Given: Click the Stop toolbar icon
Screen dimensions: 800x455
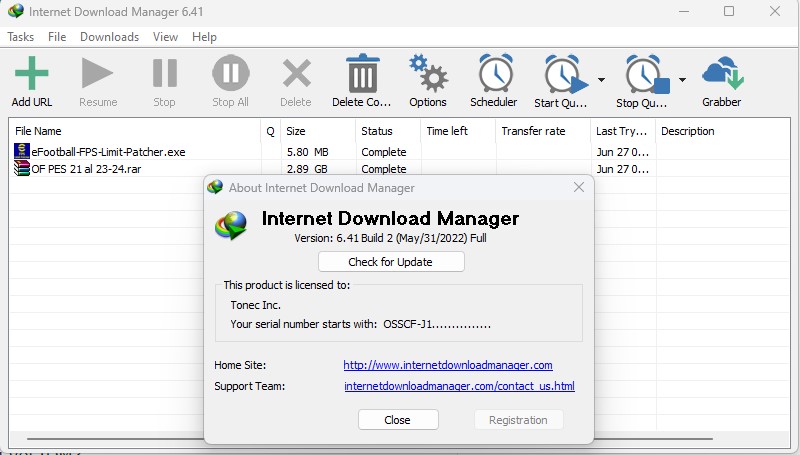Looking at the screenshot, I should click(x=164, y=73).
